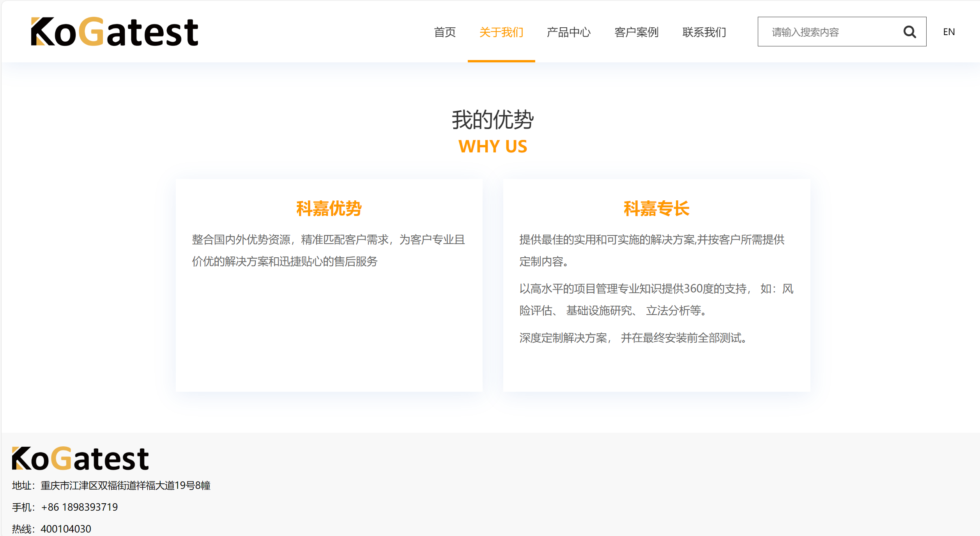Click the search magnifier icon
Image resolution: width=980 pixels, height=536 pixels.
(909, 32)
